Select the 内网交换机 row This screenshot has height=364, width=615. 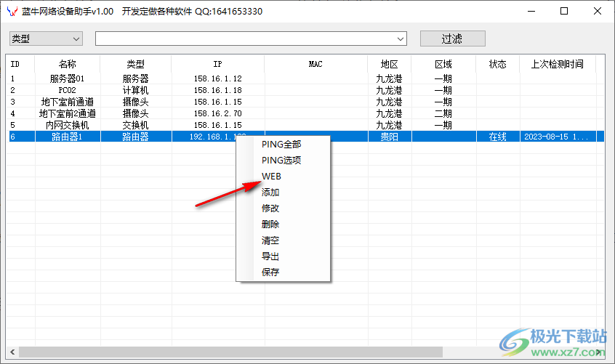click(x=306, y=126)
